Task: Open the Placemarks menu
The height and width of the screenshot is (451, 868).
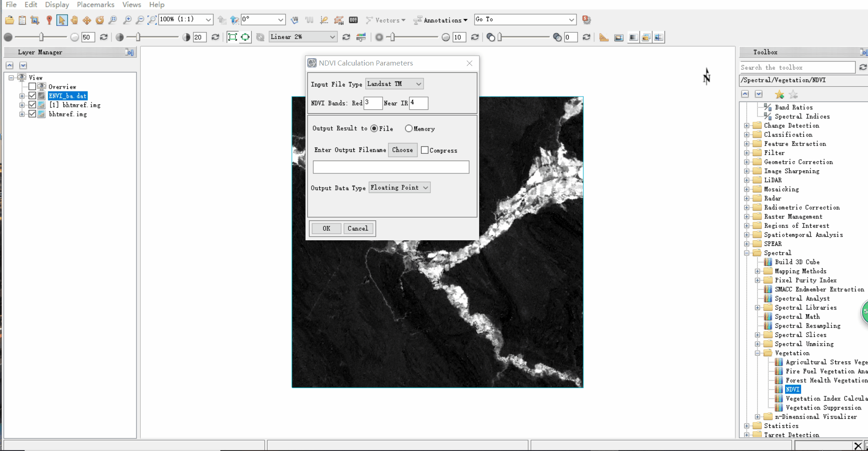Action: point(96,5)
